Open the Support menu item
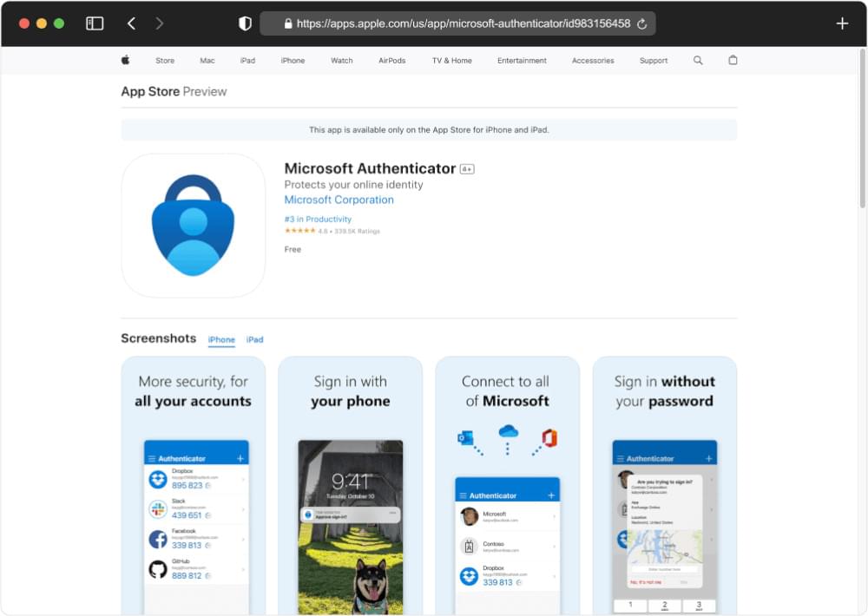Image resolution: width=868 pixels, height=616 pixels. [654, 61]
